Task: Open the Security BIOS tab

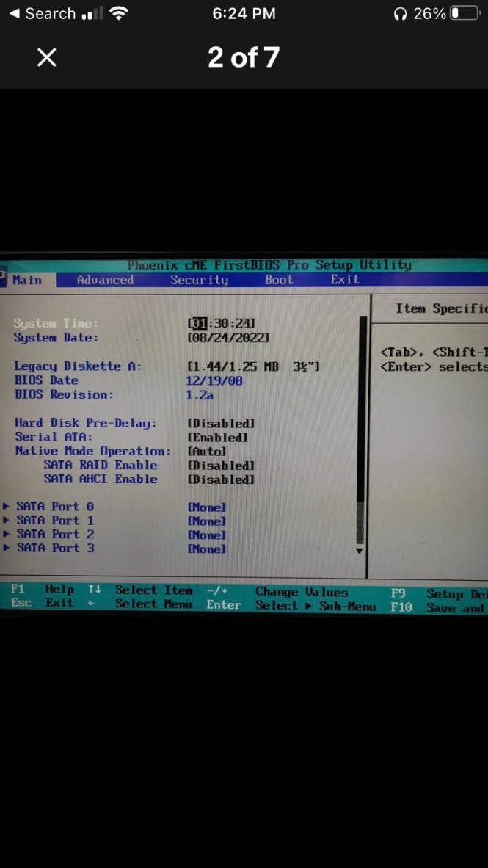Action: 199,280
